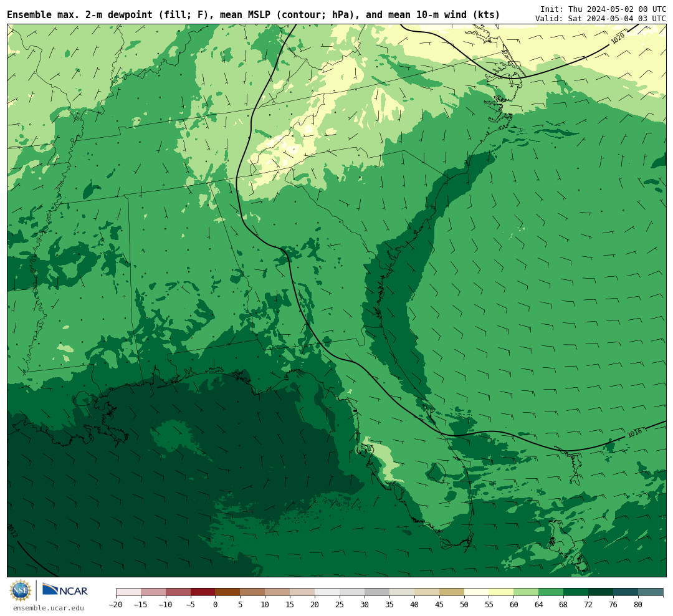Pick the 35 to 40 colorbar swatch
This screenshot has height=616, width=673.
coord(402,592)
